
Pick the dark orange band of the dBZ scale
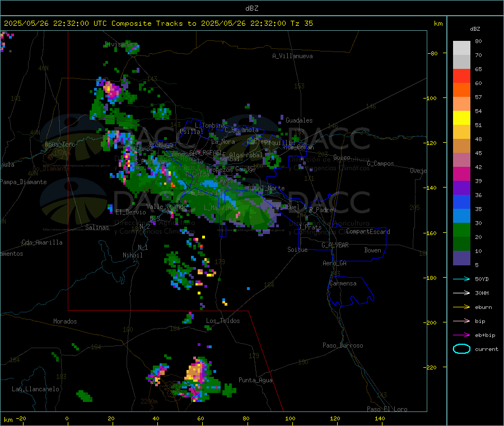point(461,90)
